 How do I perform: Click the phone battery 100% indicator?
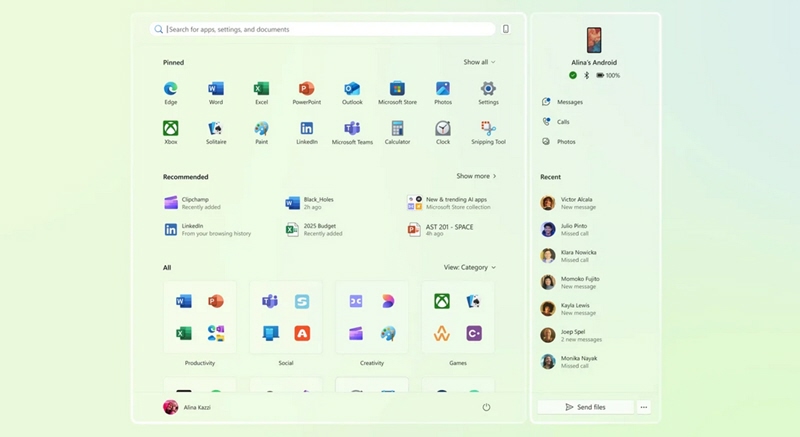608,75
